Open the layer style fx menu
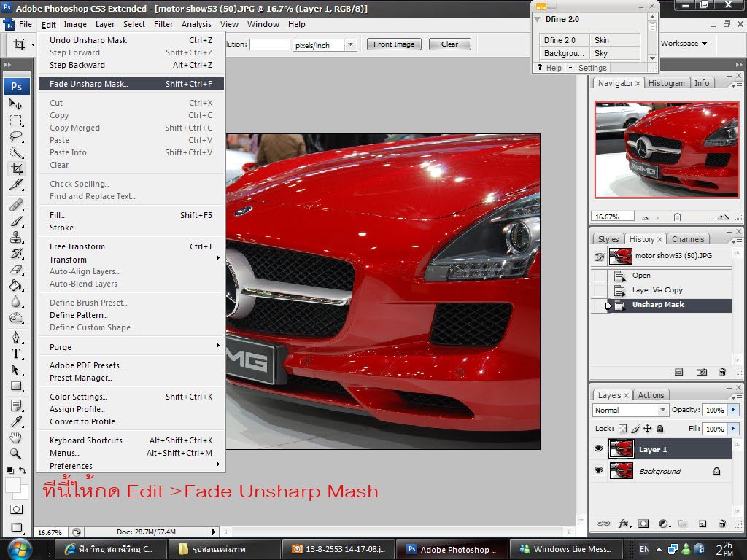The width and height of the screenshot is (747, 560). [x=624, y=524]
